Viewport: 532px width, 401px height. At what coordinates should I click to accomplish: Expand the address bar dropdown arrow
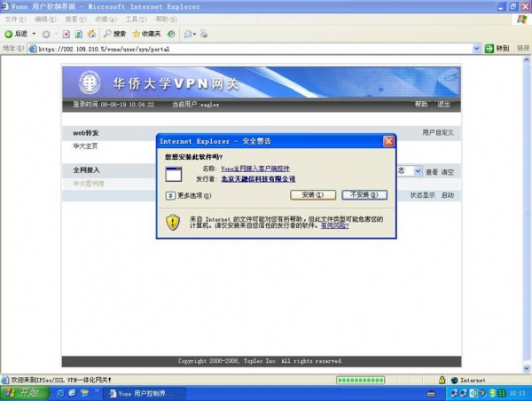(476, 49)
